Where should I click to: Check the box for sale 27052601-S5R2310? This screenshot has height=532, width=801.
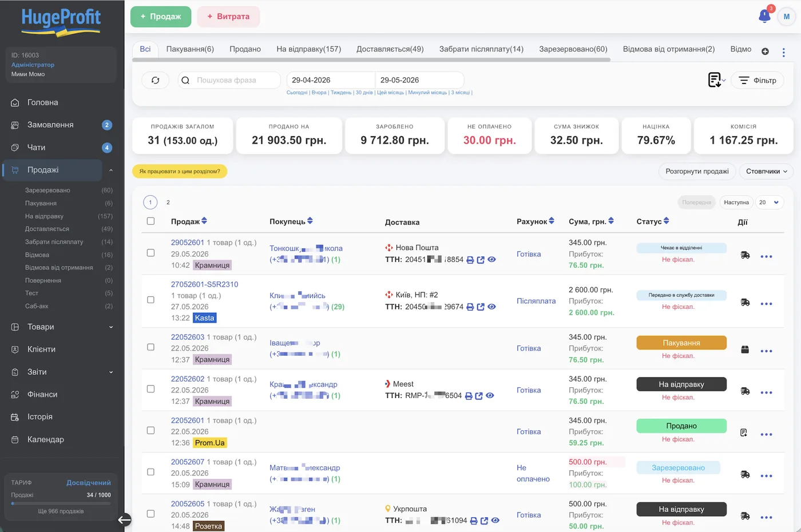[150, 300]
